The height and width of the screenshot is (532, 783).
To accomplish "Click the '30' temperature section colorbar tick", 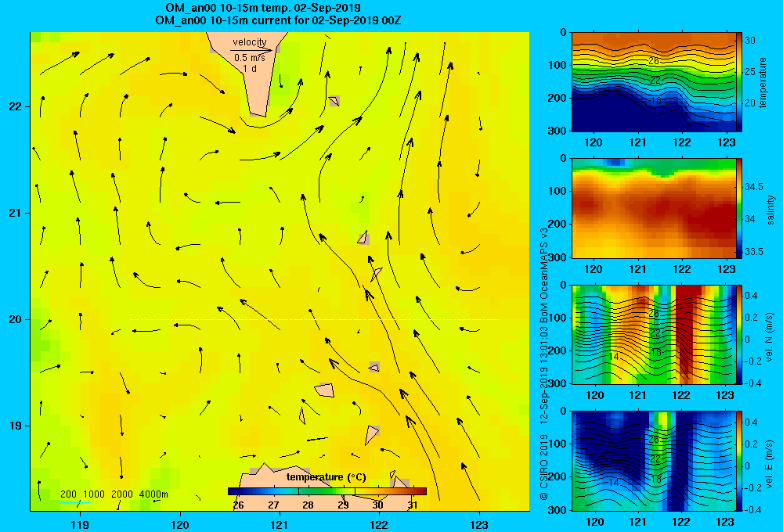I will (750, 41).
